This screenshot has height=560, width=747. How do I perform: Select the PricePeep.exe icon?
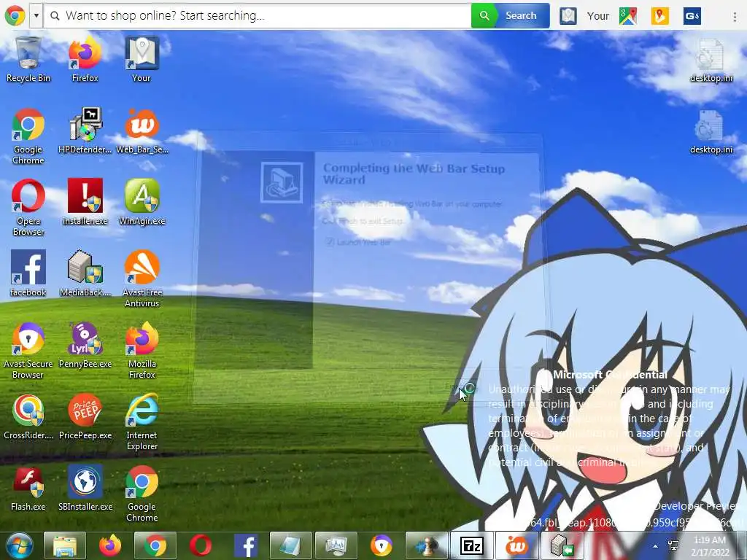pos(85,416)
